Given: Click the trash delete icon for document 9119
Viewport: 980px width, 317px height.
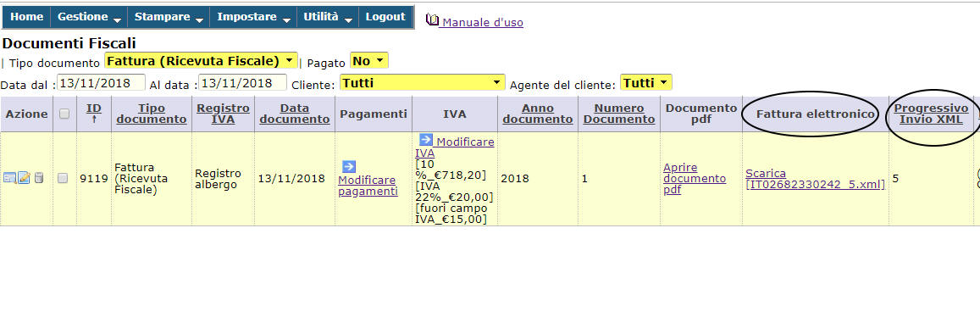Looking at the screenshot, I should tap(39, 178).
